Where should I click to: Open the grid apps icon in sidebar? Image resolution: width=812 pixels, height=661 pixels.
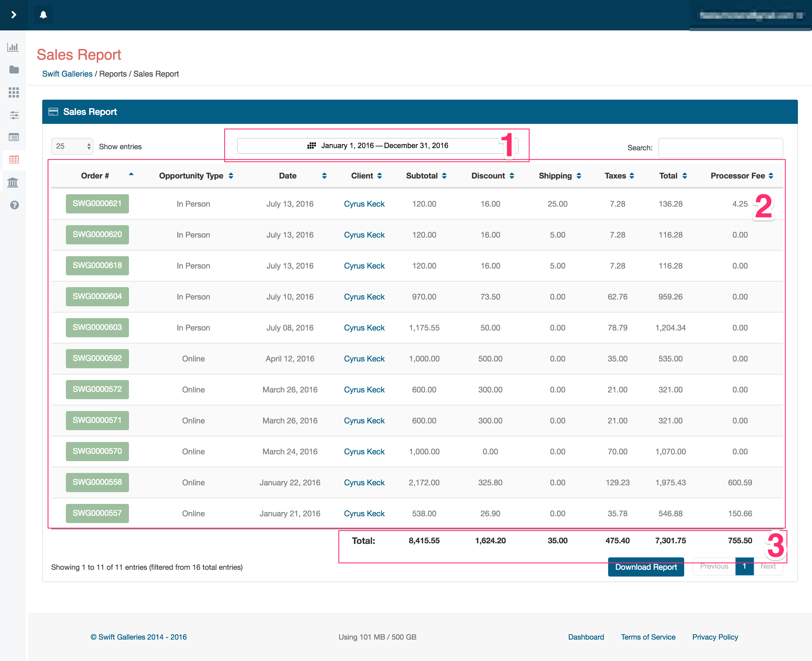pyautogui.click(x=14, y=92)
